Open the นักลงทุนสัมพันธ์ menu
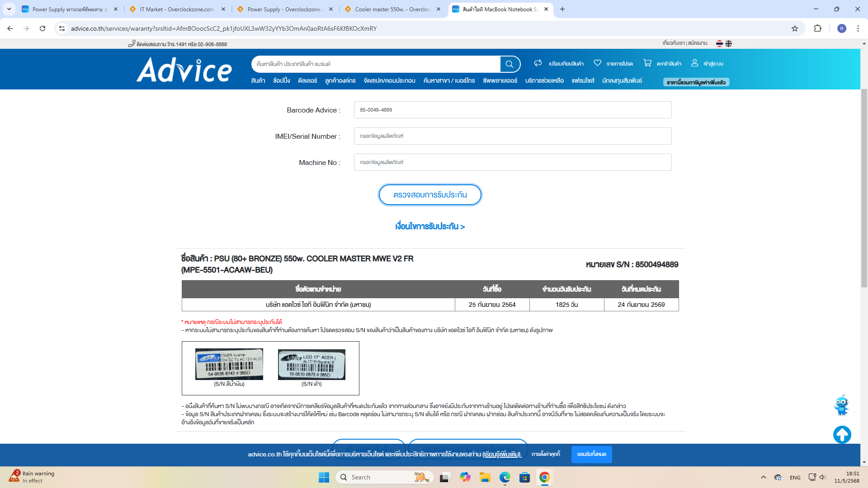 tap(622, 80)
